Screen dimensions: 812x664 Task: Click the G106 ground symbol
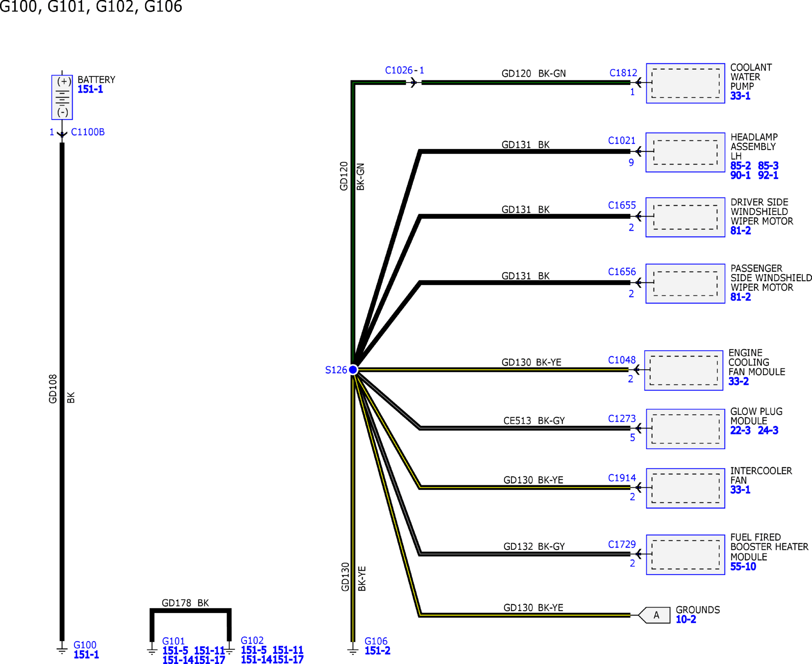353,650
